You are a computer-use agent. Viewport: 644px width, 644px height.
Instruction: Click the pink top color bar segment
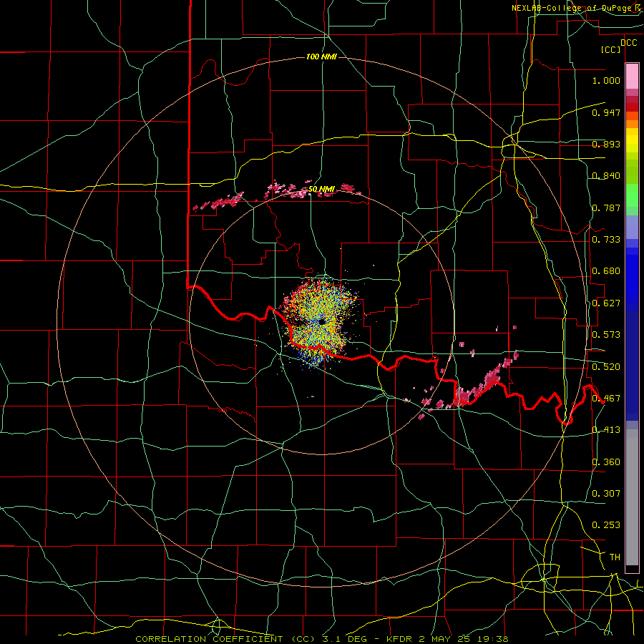632,76
